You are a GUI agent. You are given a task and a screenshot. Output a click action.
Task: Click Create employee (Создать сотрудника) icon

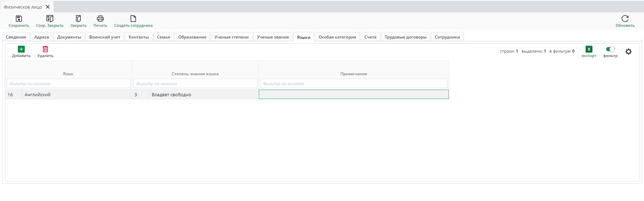pos(133,19)
